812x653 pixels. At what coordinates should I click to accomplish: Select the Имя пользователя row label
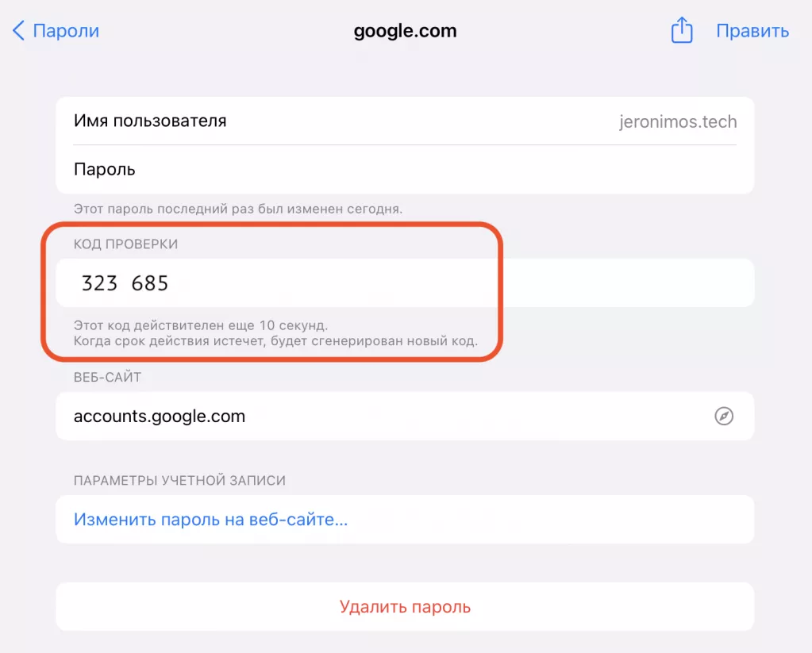tap(150, 121)
